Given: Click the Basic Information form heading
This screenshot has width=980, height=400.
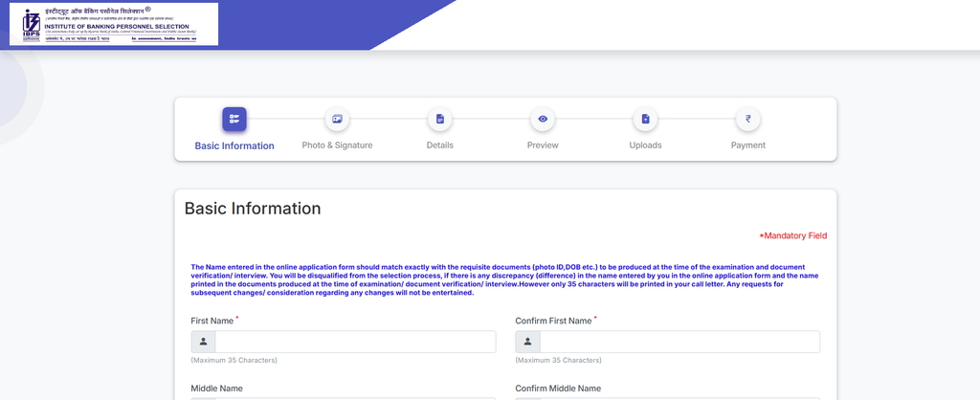Looking at the screenshot, I should tap(253, 208).
